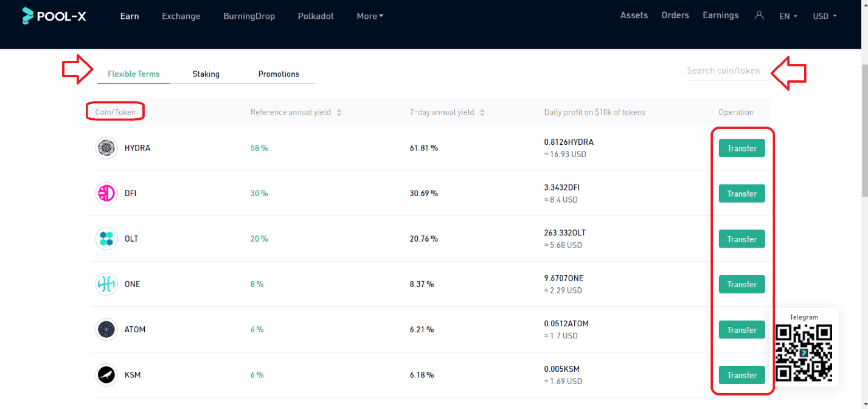Viewport: 868px width, 409px height.
Task: Switch to the Promotions tab
Action: click(279, 74)
